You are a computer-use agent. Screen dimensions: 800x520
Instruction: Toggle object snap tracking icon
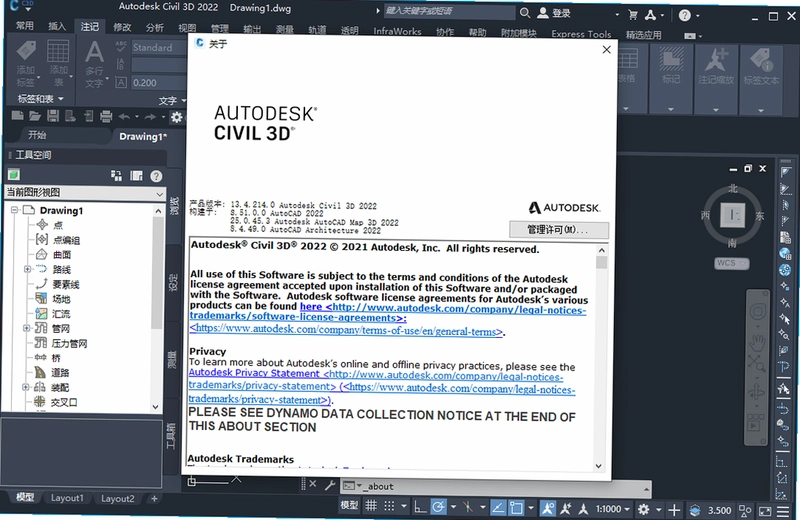tap(498, 508)
